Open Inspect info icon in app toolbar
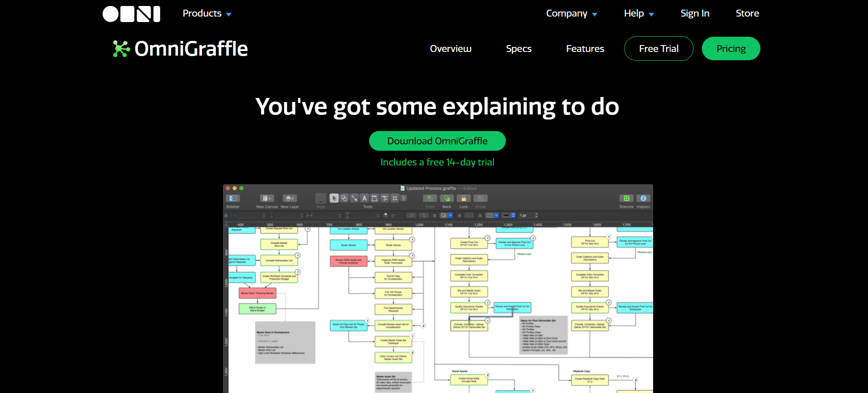Screen dimensions: 868x393 (643, 198)
